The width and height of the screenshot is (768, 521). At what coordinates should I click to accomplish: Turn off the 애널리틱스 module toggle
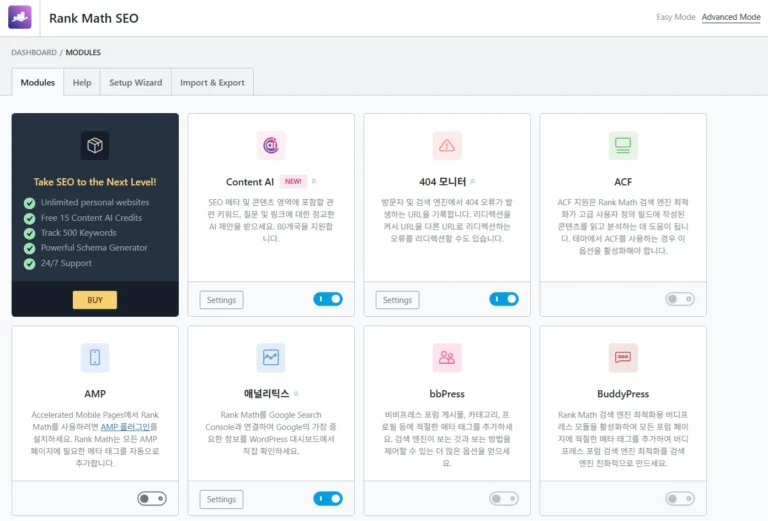click(328, 498)
